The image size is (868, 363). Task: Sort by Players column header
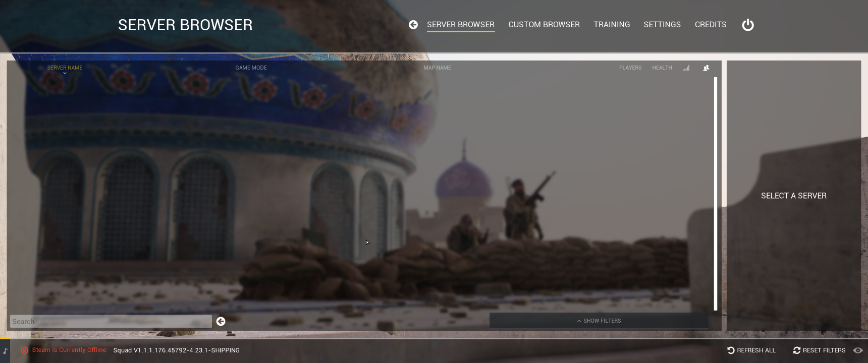(630, 68)
